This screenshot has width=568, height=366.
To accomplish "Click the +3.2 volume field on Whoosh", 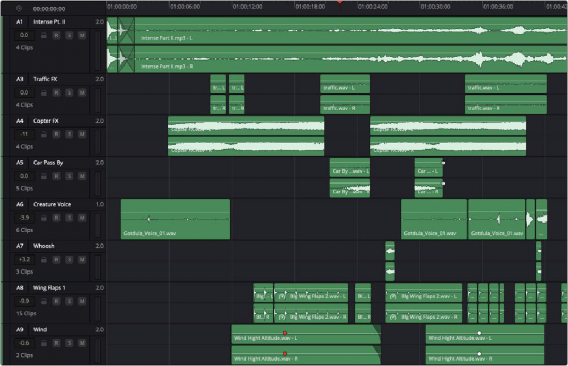I will click(x=24, y=259).
